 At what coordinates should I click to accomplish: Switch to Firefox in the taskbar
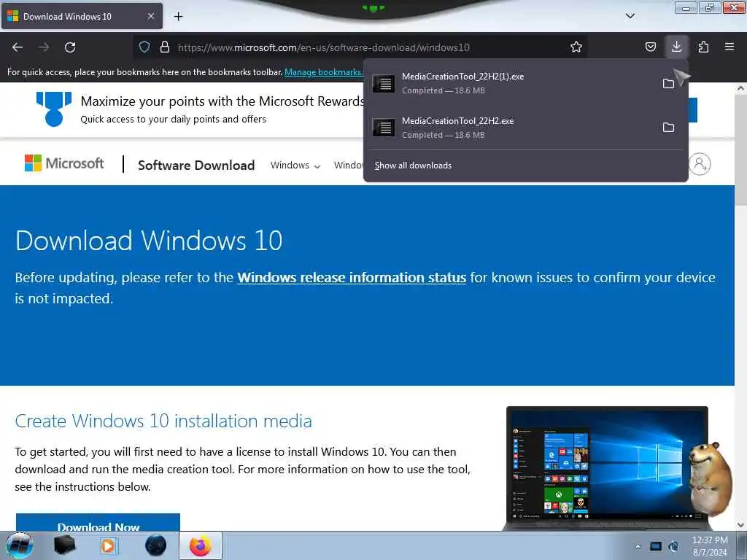[x=201, y=545]
